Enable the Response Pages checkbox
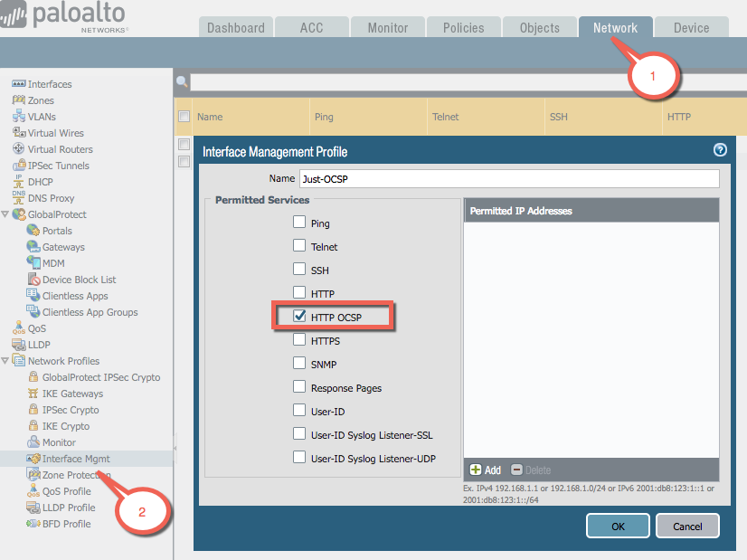 [299, 386]
